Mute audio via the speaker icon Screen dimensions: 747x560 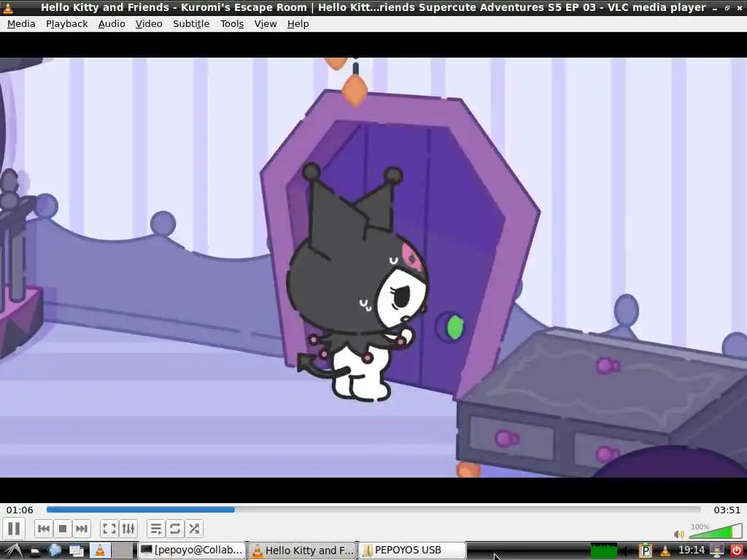tap(679, 534)
